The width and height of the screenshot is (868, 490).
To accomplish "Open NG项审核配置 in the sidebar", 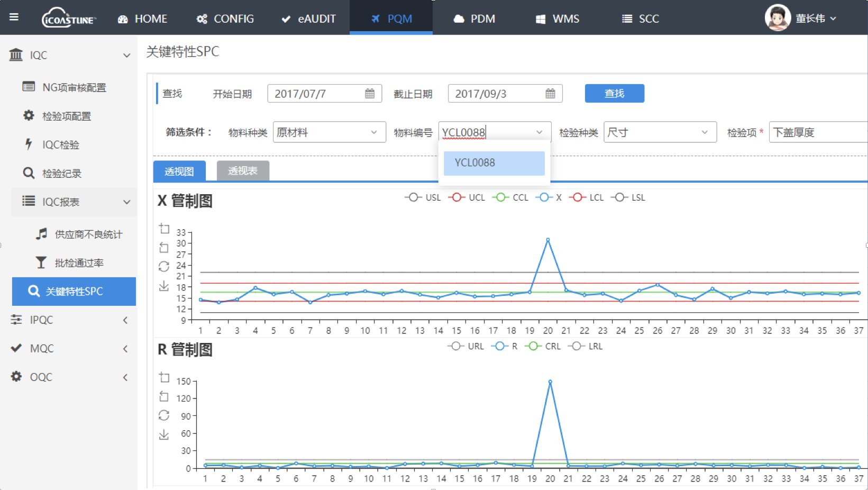I will tap(74, 87).
